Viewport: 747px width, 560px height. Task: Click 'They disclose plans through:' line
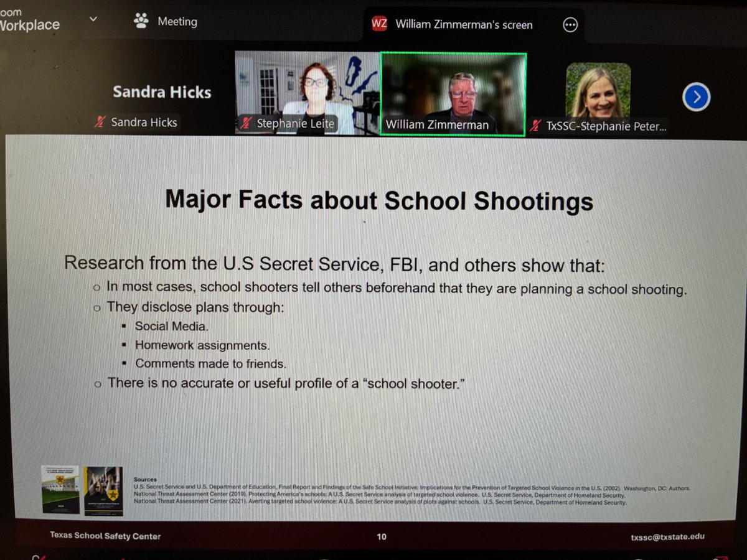click(x=195, y=307)
